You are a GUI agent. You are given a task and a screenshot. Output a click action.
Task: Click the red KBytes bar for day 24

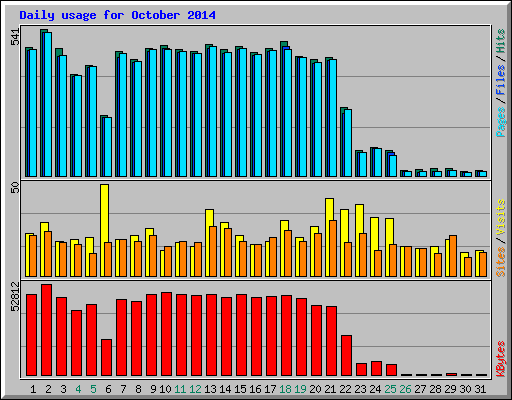click(376, 368)
